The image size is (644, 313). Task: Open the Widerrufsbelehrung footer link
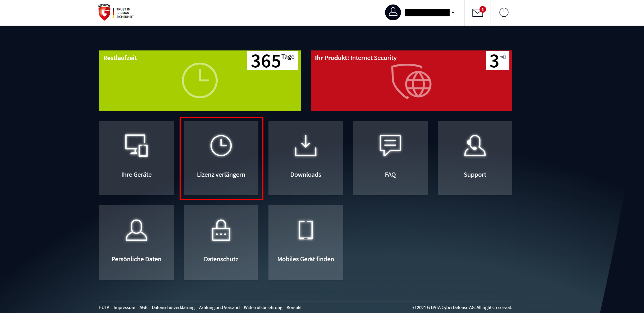click(x=263, y=307)
